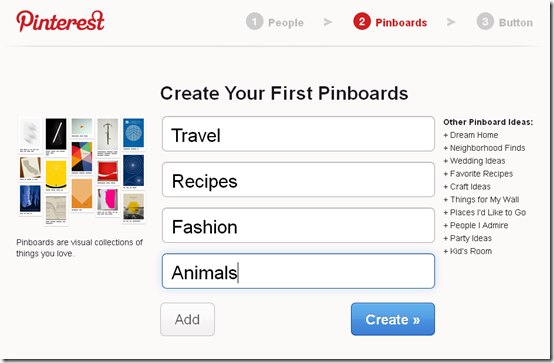Select the step 2 Pinboards tab
The height and width of the screenshot is (363, 554).
coord(390,22)
